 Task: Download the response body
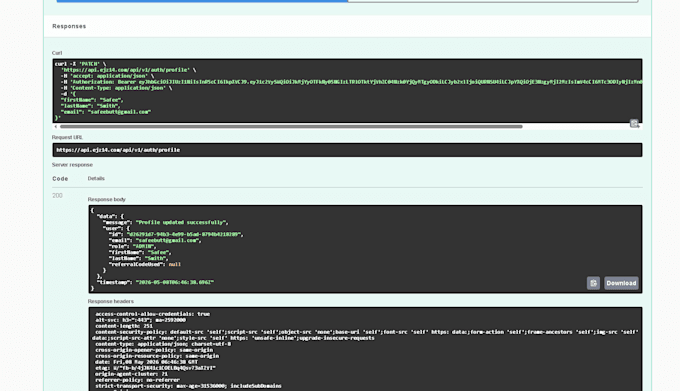[x=621, y=283]
